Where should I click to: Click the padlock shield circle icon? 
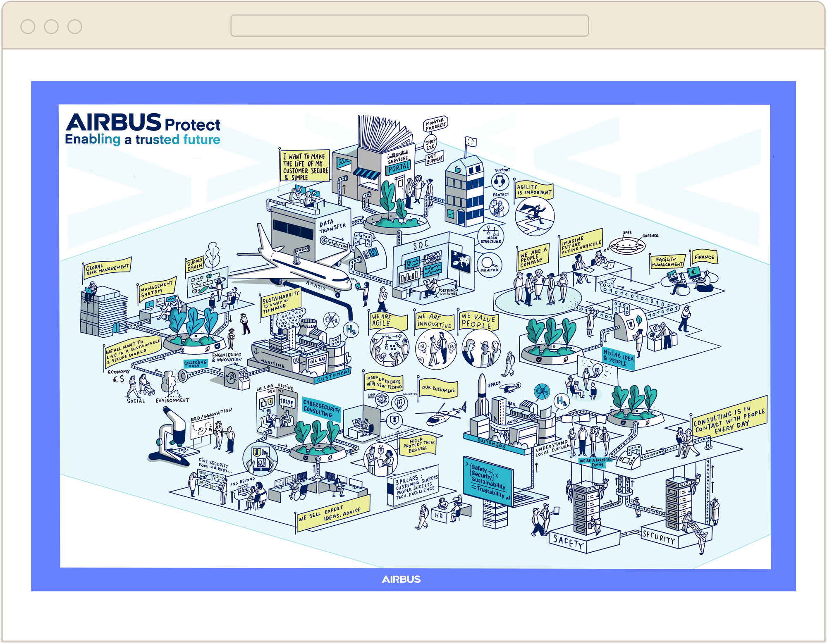[x=395, y=420]
